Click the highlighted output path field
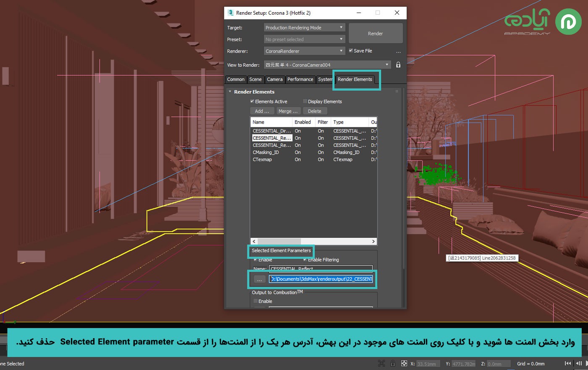This screenshot has height=370, width=588. coord(320,279)
